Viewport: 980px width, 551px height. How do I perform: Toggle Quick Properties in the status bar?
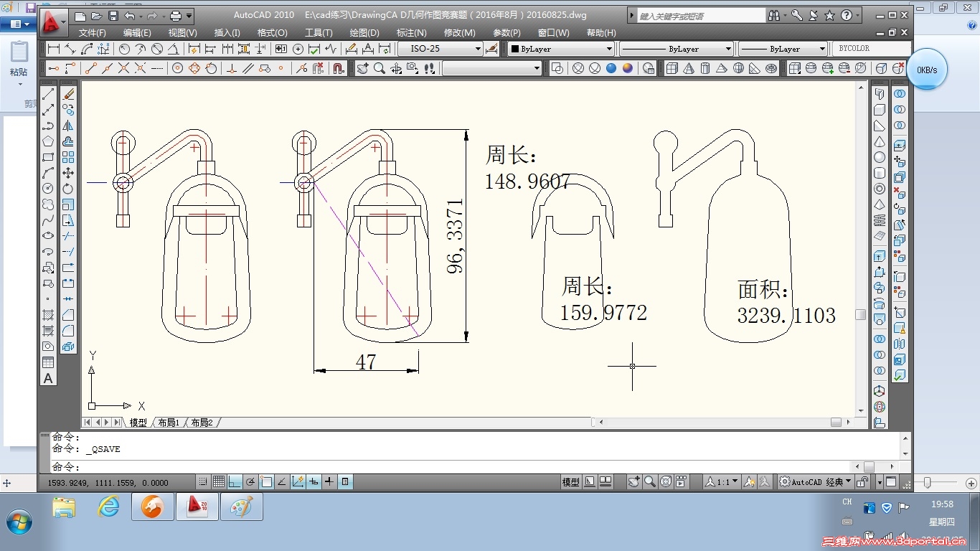(345, 482)
